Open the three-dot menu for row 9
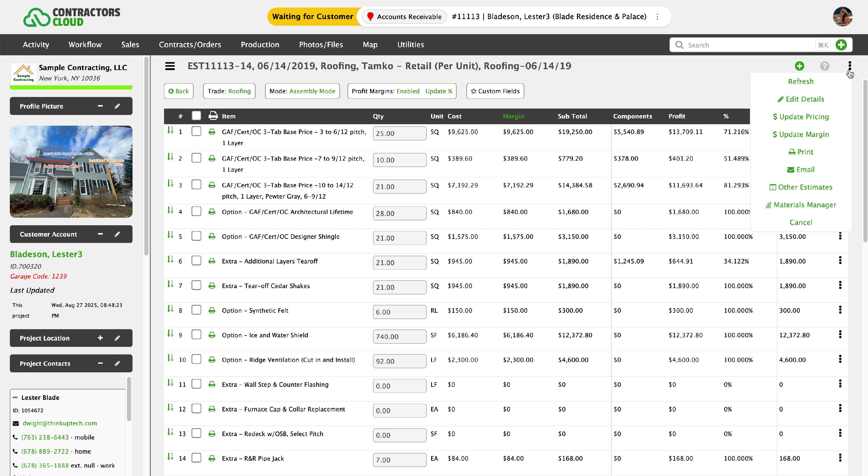 tap(840, 334)
